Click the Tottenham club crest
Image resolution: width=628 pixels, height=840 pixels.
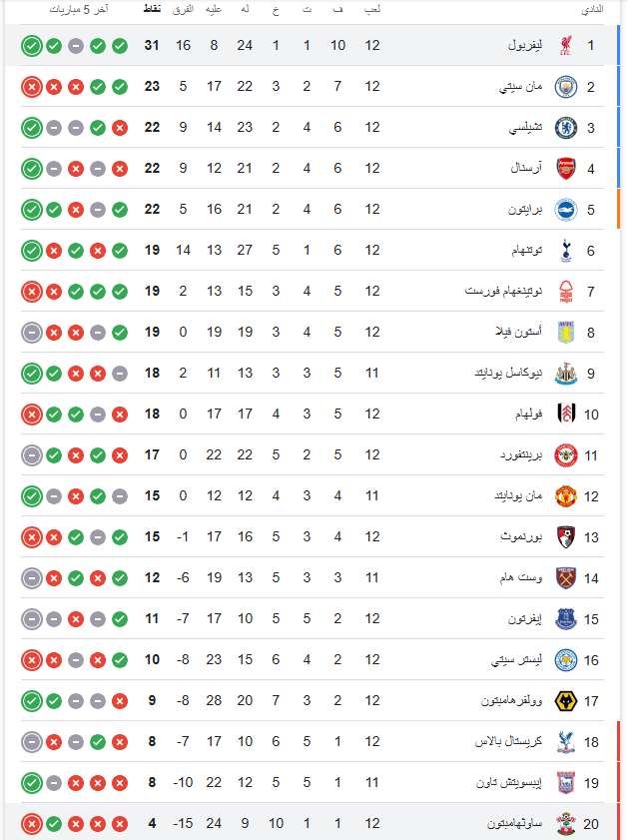[566, 251]
